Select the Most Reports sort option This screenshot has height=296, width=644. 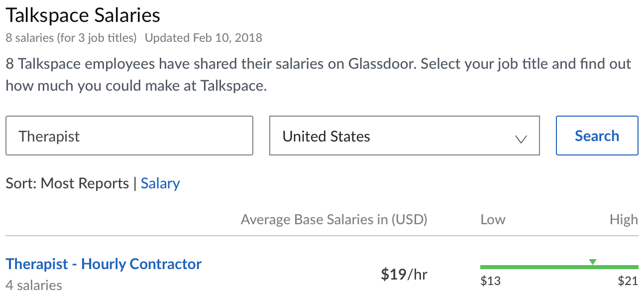85,183
